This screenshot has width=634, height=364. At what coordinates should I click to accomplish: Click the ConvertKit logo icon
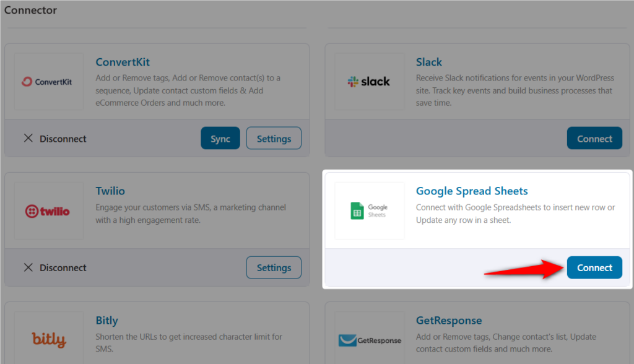[49, 81]
